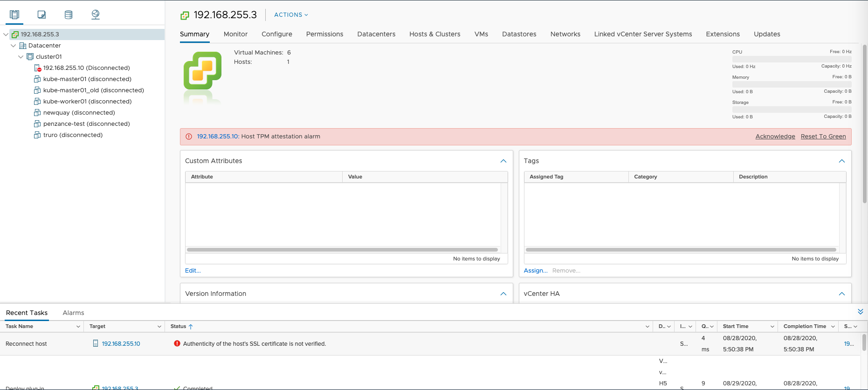The image size is (868, 390).
Task: Open the Status column filter dropdown
Action: point(648,327)
